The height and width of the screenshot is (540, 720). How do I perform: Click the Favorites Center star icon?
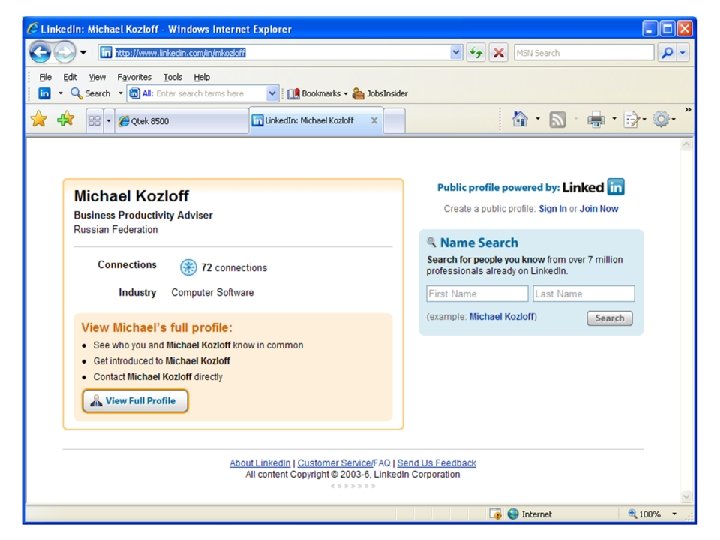[39, 120]
